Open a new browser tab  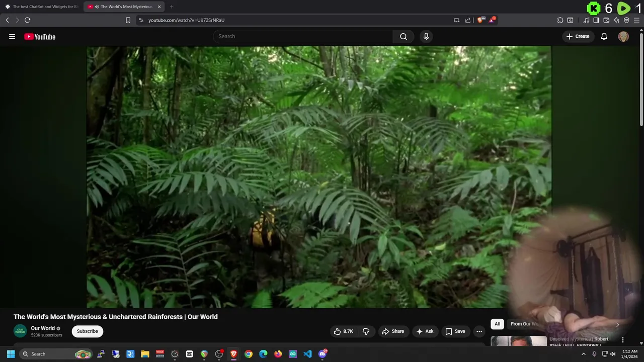tap(172, 7)
